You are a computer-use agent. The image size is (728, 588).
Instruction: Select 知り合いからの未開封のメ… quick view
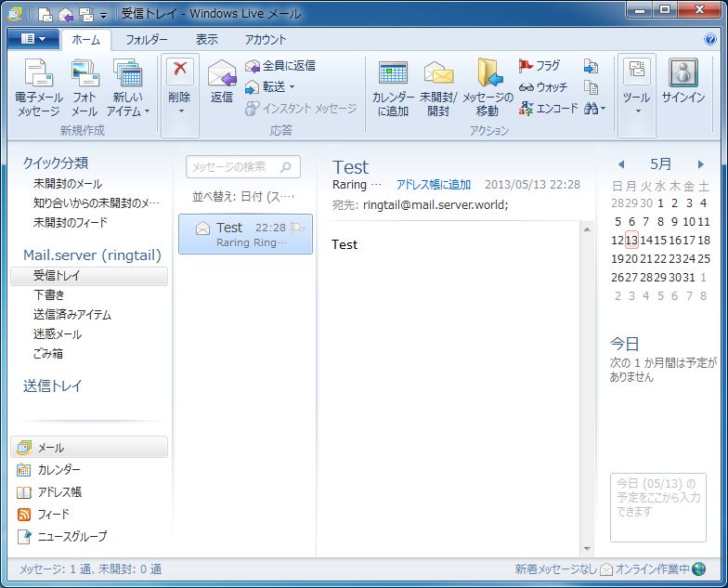pyautogui.click(x=97, y=203)
